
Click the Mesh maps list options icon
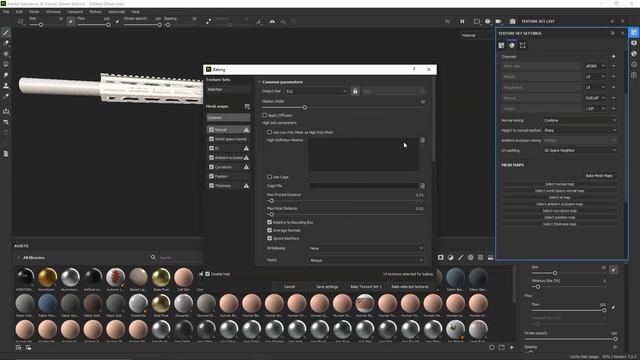click(x=247, y=106)
